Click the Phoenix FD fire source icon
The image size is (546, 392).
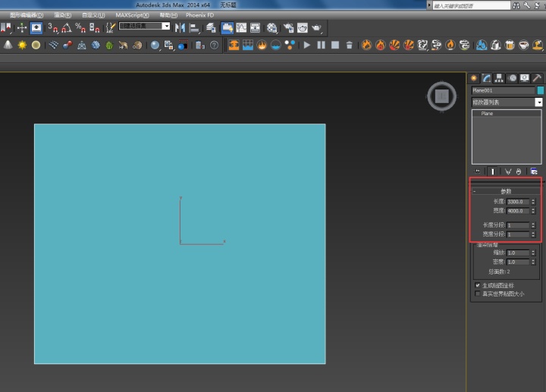point(262,45)
